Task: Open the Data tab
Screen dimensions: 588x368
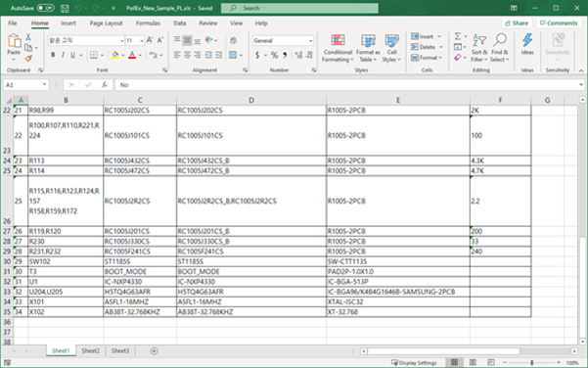Action: pos(179,23)
